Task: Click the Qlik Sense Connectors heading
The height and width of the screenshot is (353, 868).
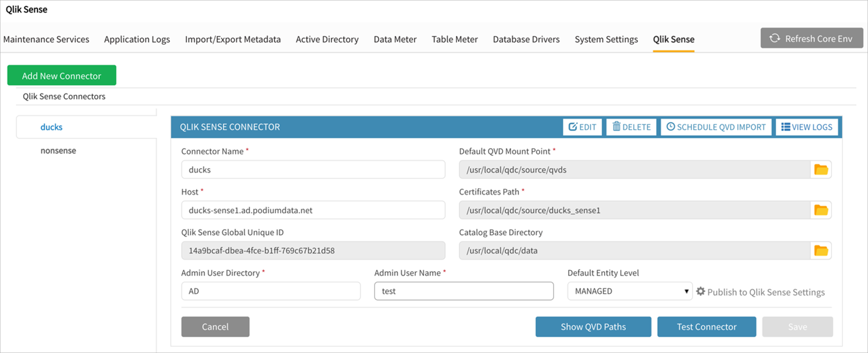Action: pos(64,96)
